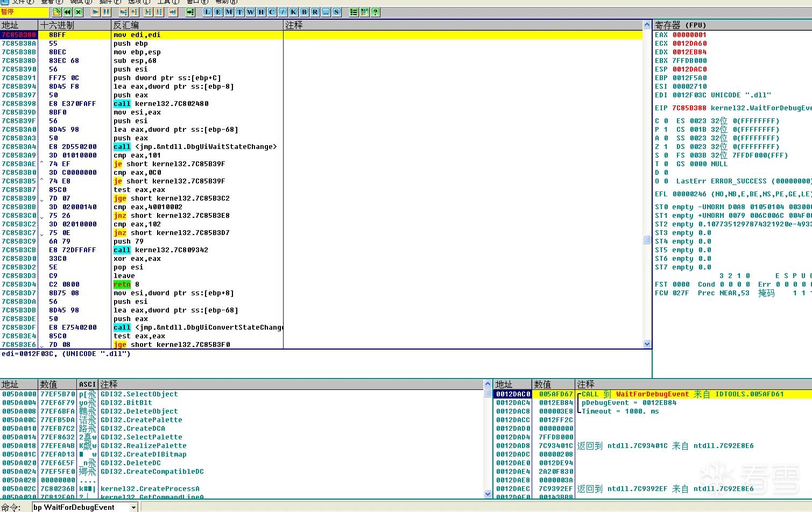The width and height of the screenshot is (812, 512).
Task: Click the Trace Into toolbar icon
Action: click(x=148, y=12)
